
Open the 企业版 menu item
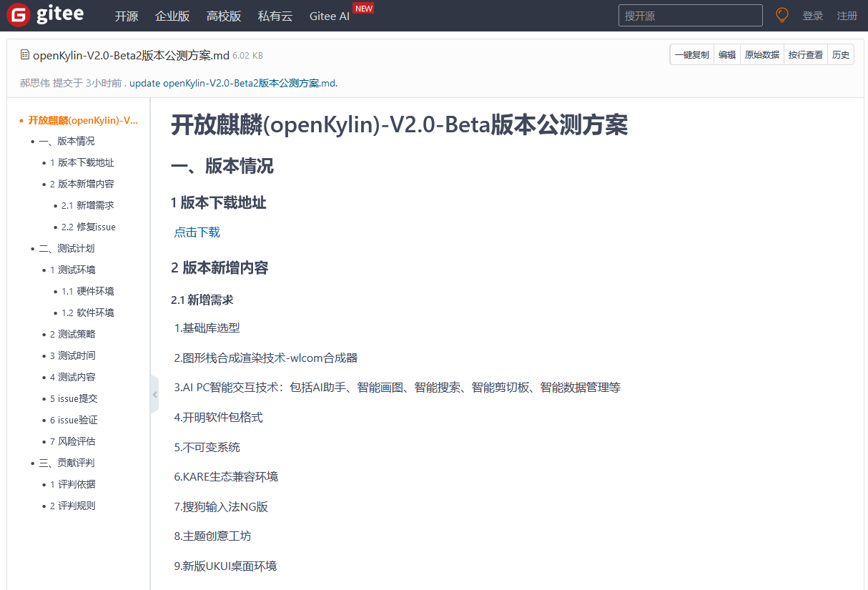click(172, 16)
